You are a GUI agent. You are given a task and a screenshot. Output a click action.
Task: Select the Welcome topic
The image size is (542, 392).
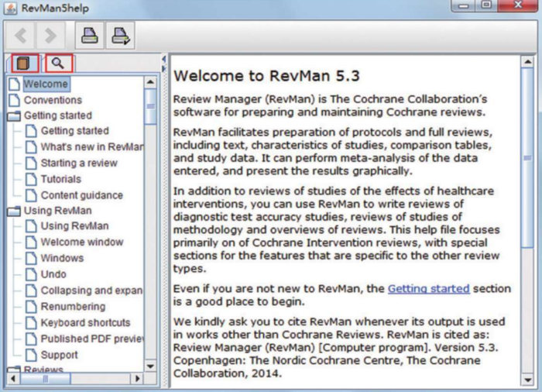pyautogui.click(x=46, y=84)
